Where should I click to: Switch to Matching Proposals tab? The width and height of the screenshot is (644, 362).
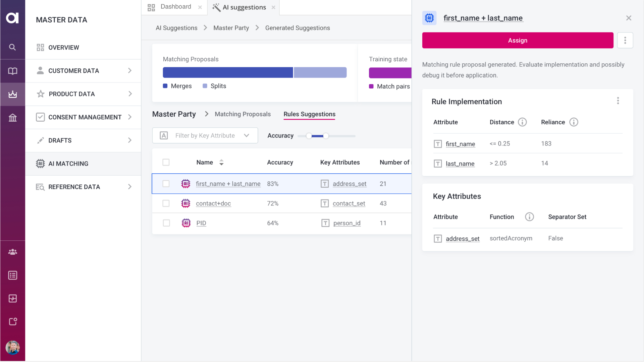[x=243, y=114]
